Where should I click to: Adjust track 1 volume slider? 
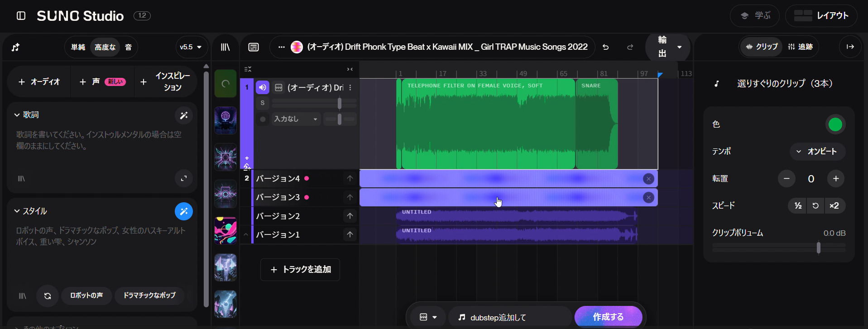click(x=314, y=103)
